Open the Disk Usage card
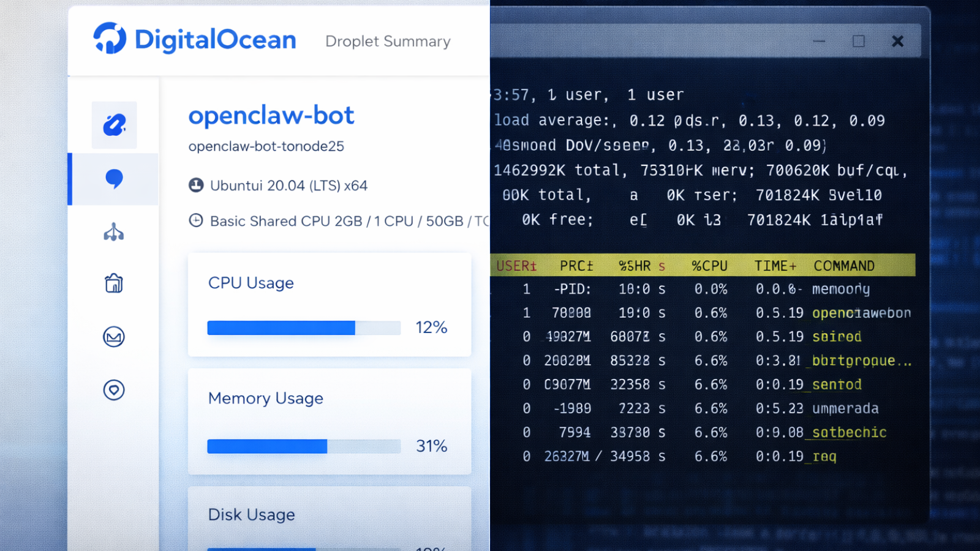The image size is (980, 551). point(330,517)
